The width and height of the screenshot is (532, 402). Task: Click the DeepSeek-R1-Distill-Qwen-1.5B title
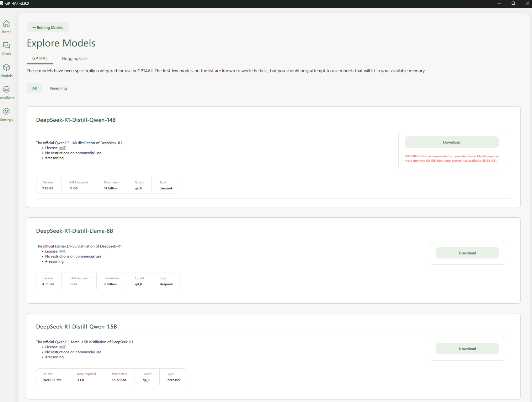pos(77,327)
